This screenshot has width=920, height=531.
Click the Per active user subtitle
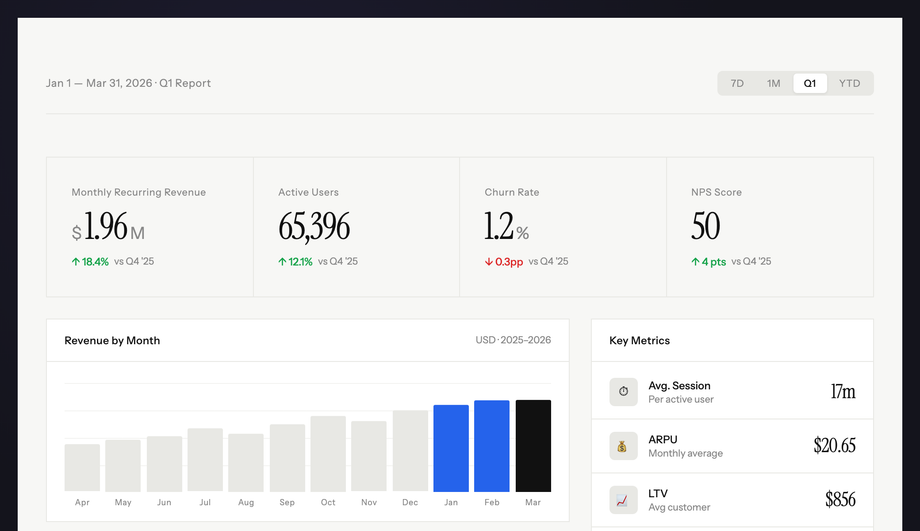point(681,400)
